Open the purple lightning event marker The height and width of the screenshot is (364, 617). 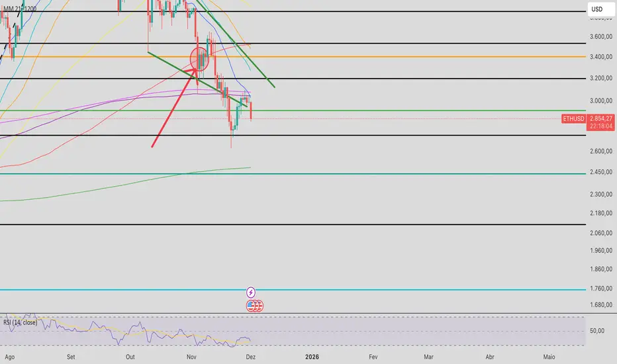(x=251, y=293)
